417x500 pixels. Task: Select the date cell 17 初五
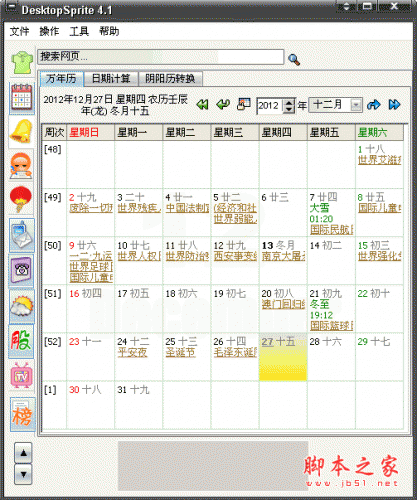tap(139, 309)
